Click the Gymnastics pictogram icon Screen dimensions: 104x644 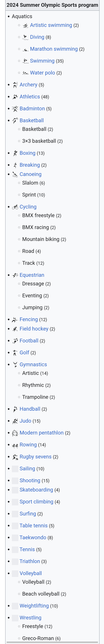15,364
